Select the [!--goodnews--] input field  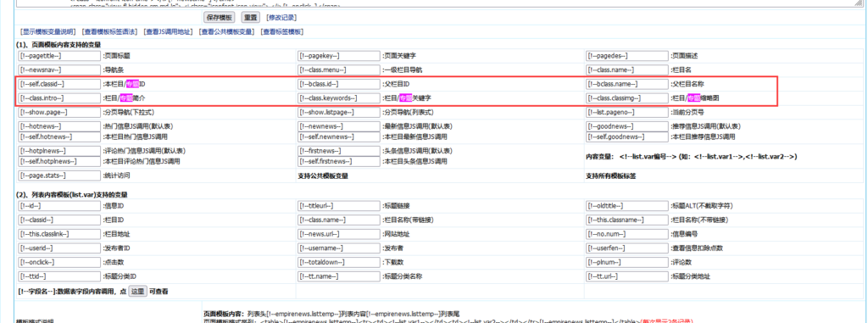[x=628, y=126]
